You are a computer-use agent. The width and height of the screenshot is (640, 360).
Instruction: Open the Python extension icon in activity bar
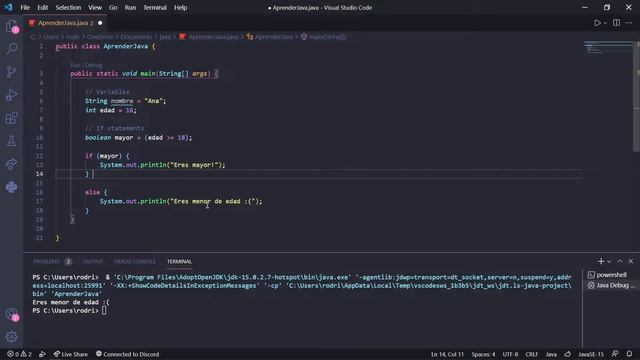(x=11, y=187)
